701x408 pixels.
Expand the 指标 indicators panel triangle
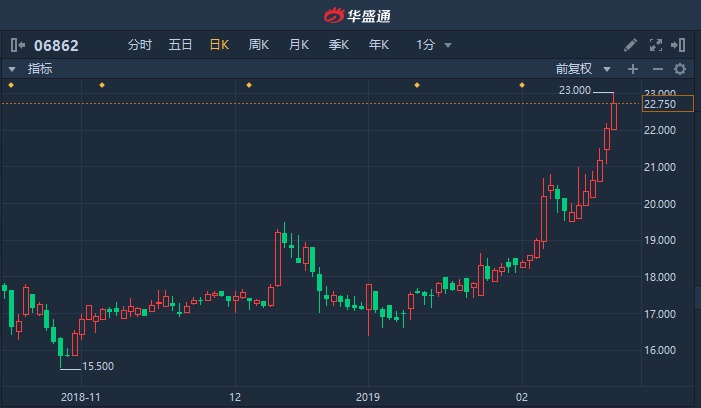tap(12, 69)
